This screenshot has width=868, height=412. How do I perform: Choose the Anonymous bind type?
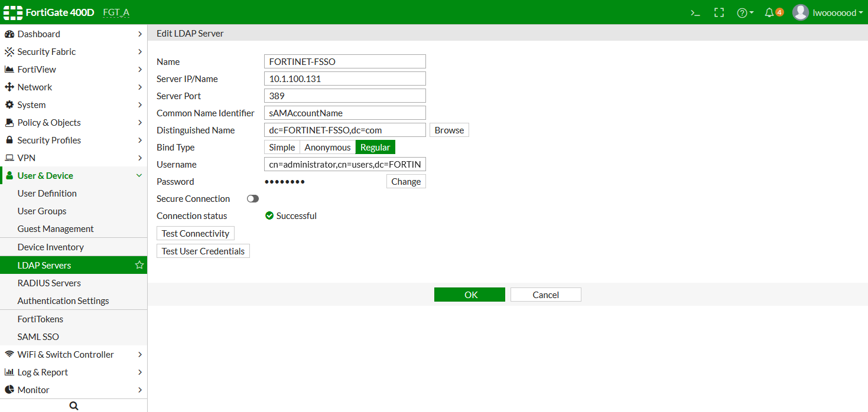pyautogui.click(x=327, y=147)
